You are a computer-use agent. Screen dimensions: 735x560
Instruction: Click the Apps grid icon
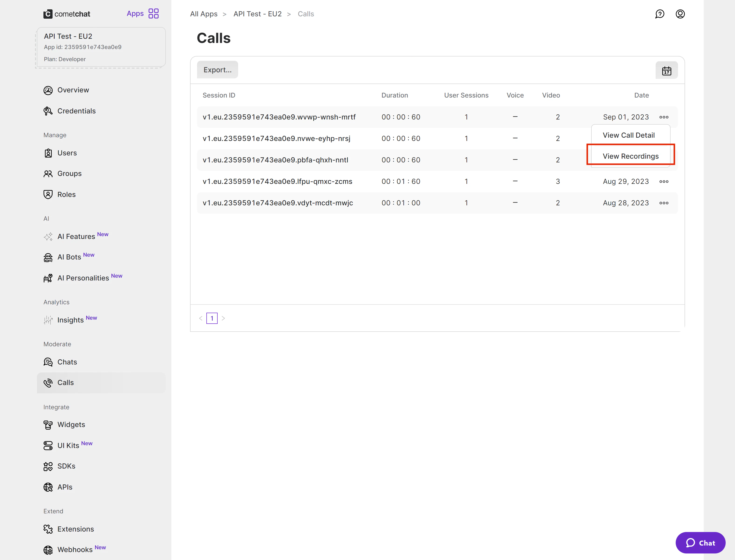(x=153, y=14)
